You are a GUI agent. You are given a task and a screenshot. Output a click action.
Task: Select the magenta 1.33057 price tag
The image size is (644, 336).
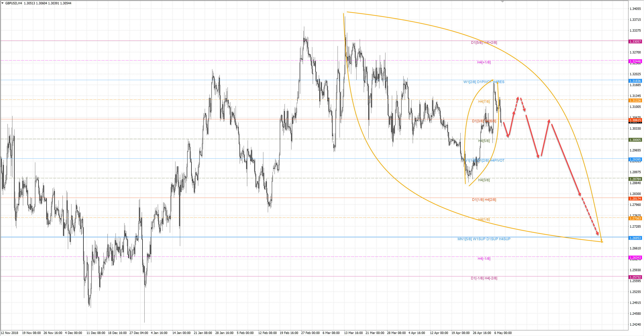(635, 41)
